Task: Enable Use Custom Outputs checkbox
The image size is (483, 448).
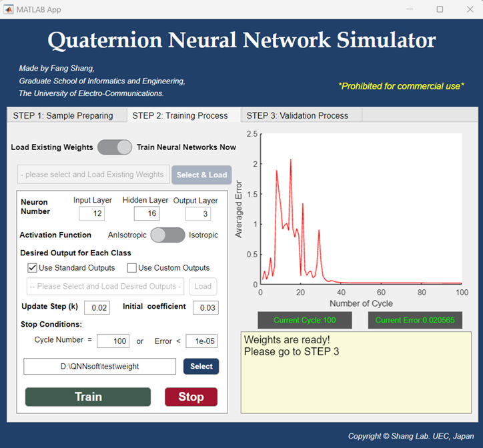Action: pos(132,268)
